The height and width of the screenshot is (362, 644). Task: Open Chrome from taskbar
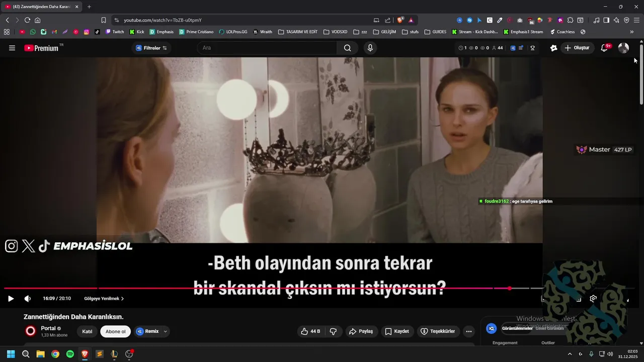click(x=55, y=354)
